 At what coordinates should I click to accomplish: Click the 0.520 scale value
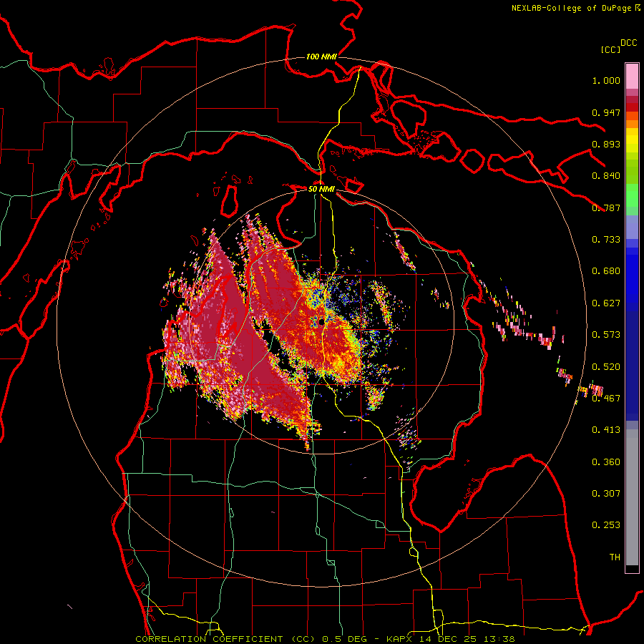point(606,367)
